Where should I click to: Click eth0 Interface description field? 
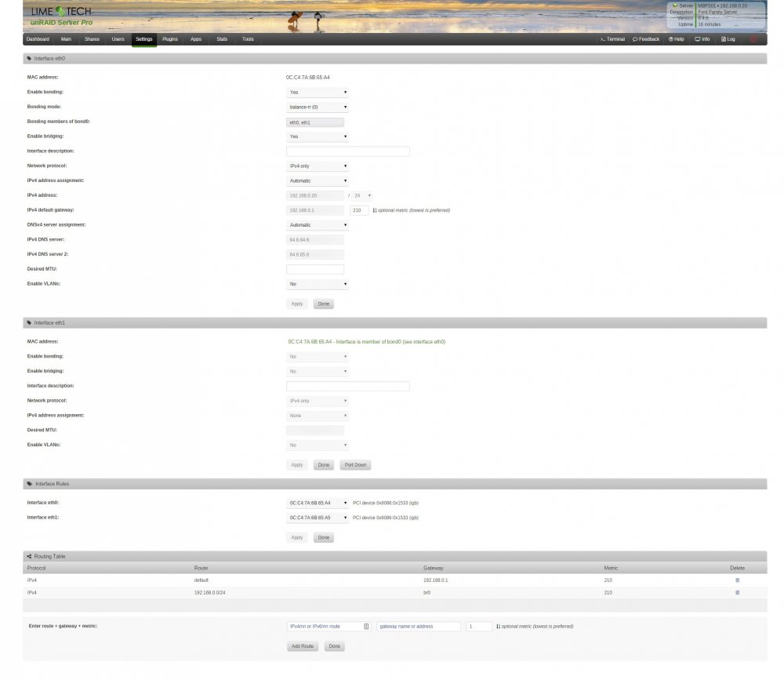[348, 151]
